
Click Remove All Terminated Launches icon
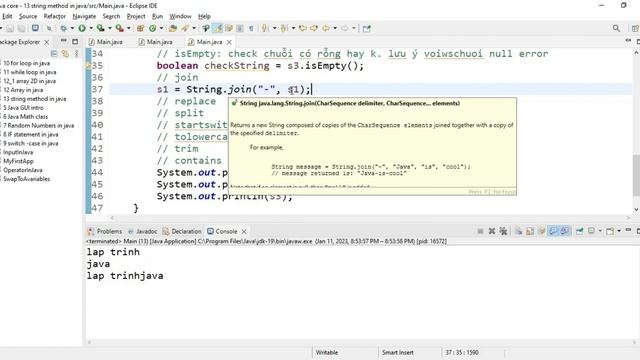(x=503, y=231)
